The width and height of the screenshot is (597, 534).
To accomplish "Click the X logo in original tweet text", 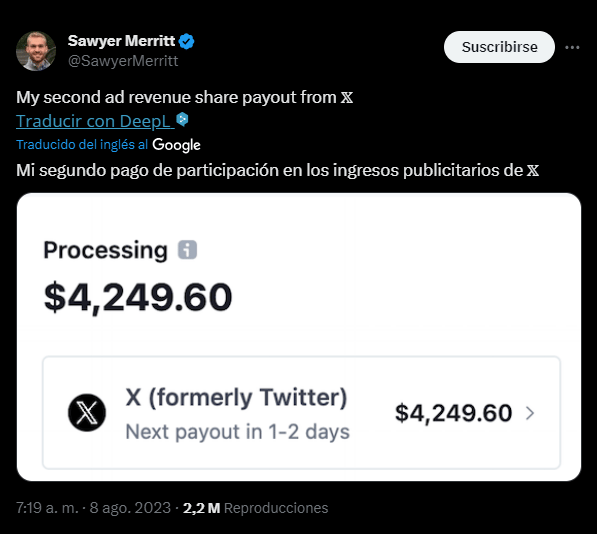I will 346,97.
